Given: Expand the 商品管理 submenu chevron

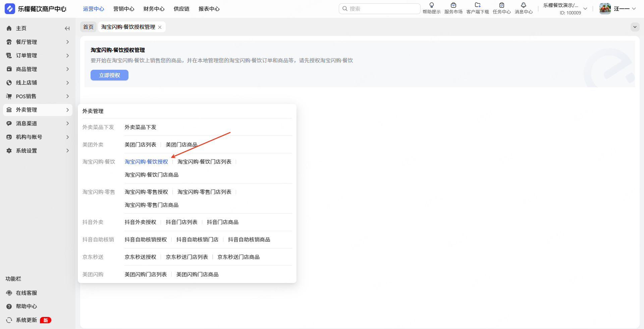Looking at the screenshot, I should [x=67, y=69].
